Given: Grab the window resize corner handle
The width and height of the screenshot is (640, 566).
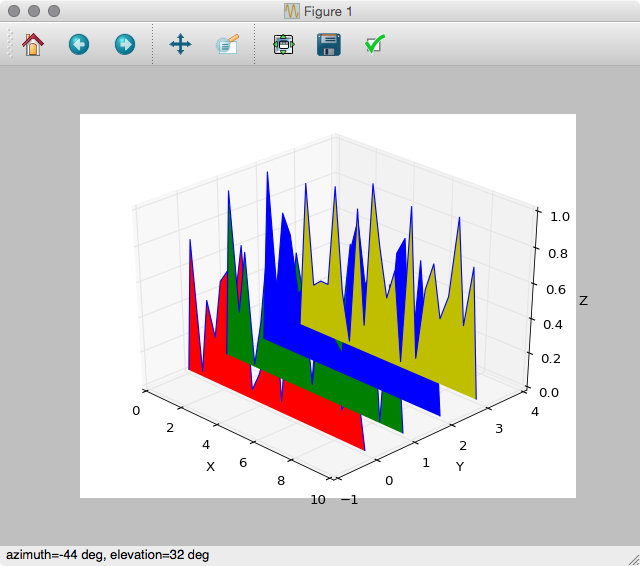Looking at the screenshot, I should 634,560.
